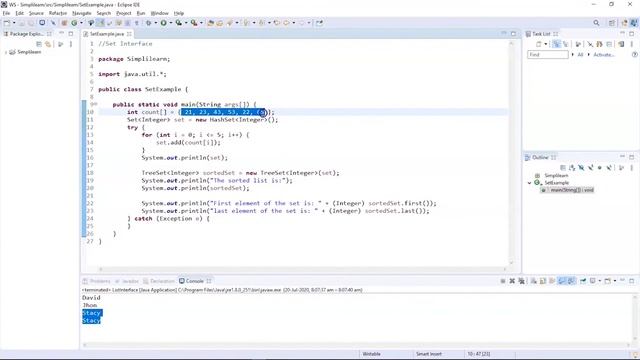
Task: Toggle Categorized view in Task List
Action: 557,44
